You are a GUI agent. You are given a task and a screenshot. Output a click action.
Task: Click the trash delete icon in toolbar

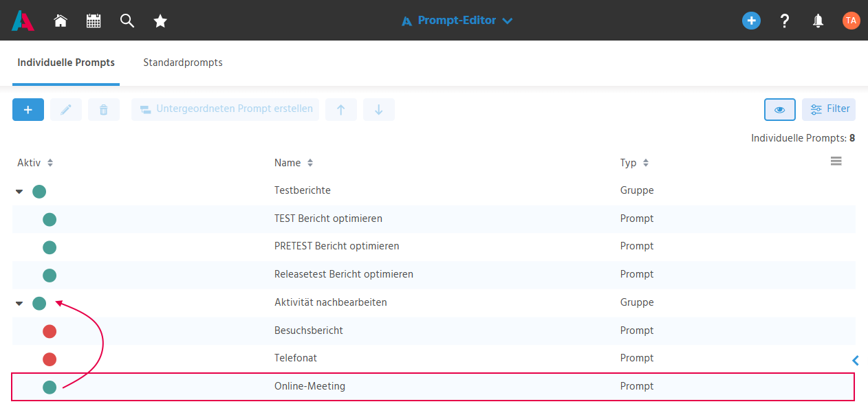(104, 109)
